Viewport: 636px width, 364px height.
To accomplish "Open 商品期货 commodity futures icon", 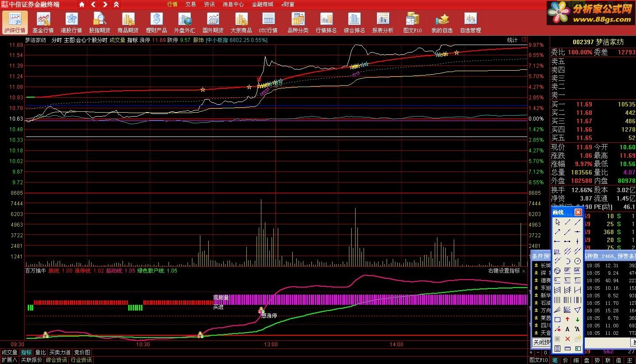I will pos(128,22).
